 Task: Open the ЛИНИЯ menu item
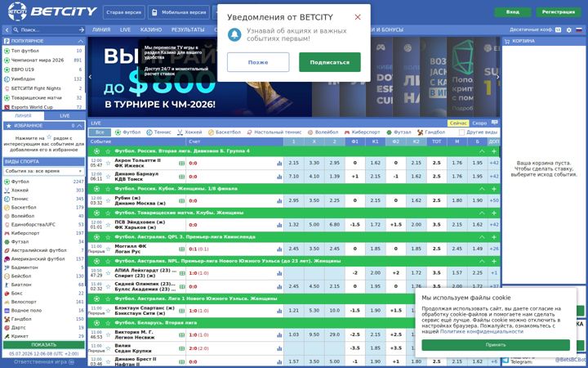[101, 29]
